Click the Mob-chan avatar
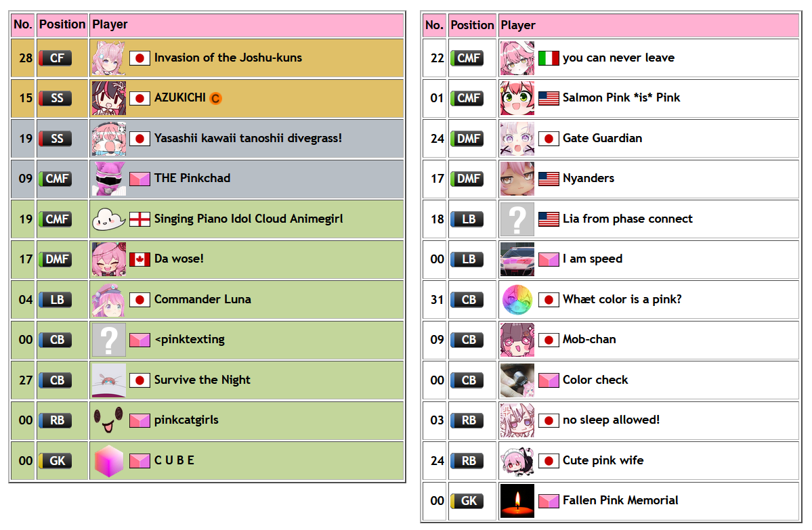Image resolution: width=812 pixels, height=530 pixels. pos(517,340)
